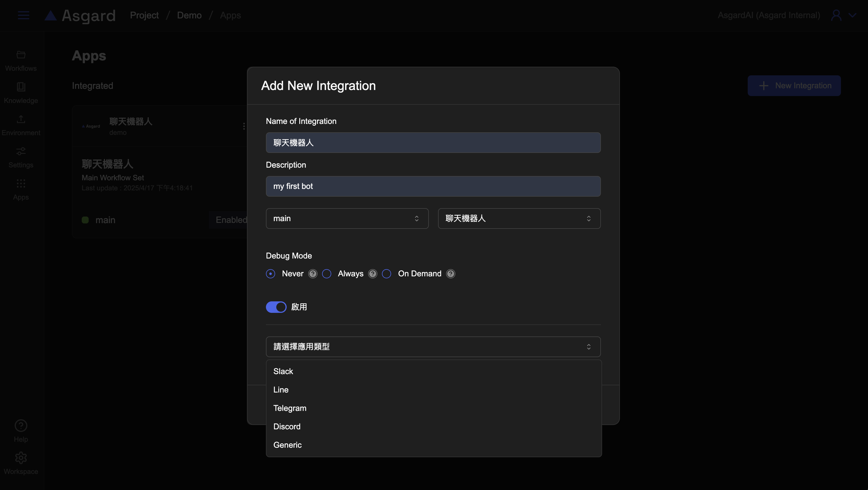This screenshot has height=490, width=868.
Task: Click the user account avatar icon
Action: [x=836, y=15]
